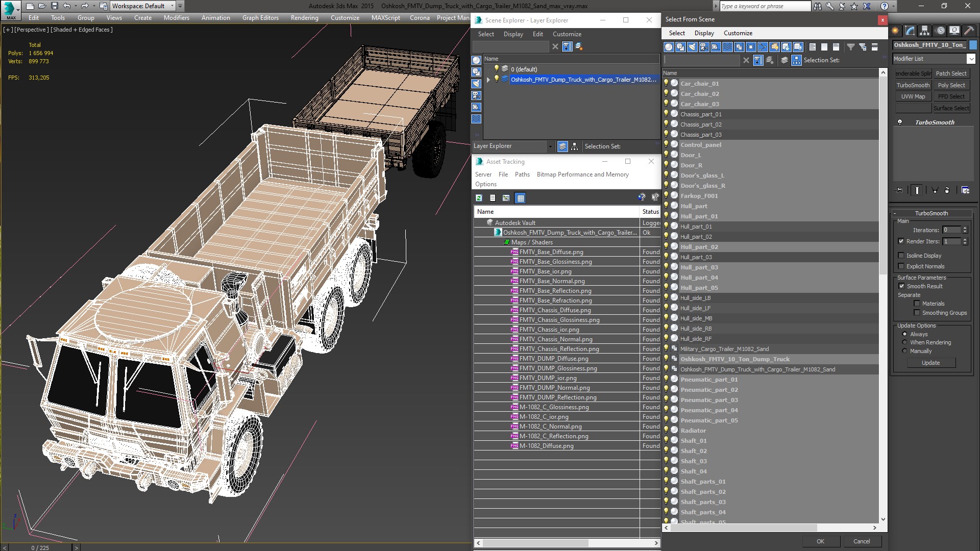Open the Utilities hammer panel tab
This screenshot has height=551, width=980.
coord(969,31)
